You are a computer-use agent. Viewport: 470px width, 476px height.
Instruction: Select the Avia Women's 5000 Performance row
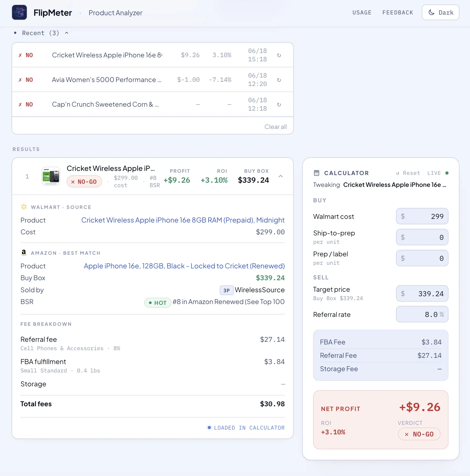(153, 80)
